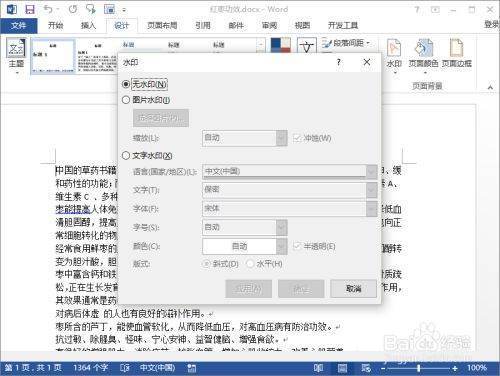The width and height of the screenshot is (500, 376).
Task: Open the dialog help question mark
Action: click(x=339, y=62)
